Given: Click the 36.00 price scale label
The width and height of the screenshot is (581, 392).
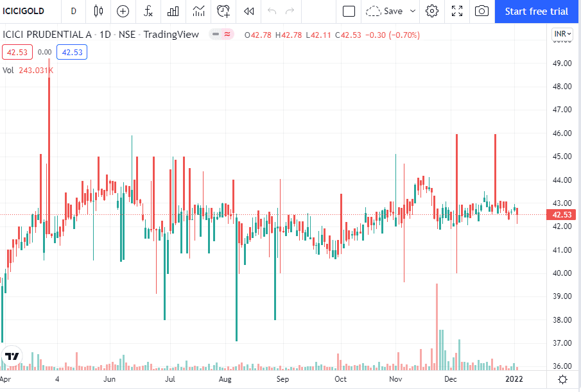Looking at the screenshot, I should [562, 366].
